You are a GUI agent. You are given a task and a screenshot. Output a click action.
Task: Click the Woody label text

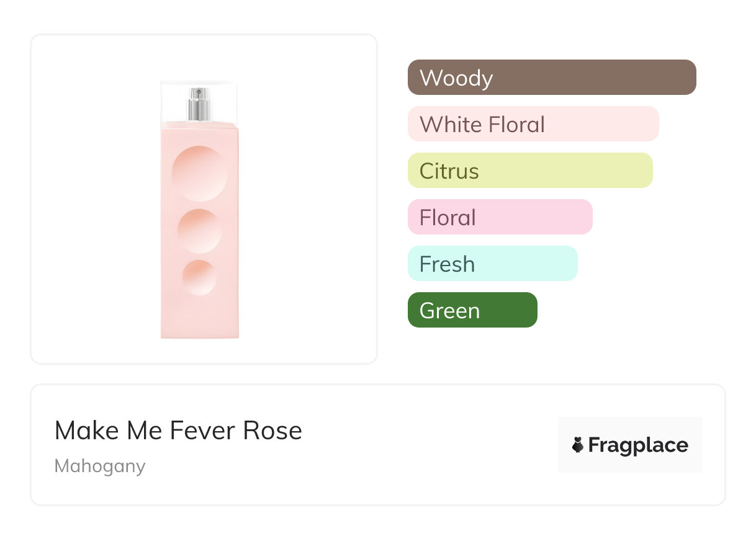coord(456,78)
